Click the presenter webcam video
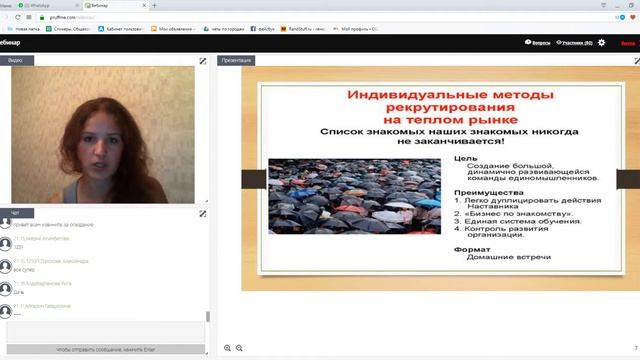Viewport: 640px width, 360px height. (103, 135)
